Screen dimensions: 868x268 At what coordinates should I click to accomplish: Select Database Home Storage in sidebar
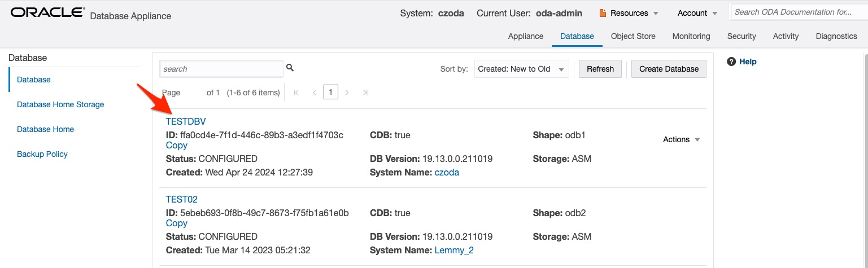(x=60, y=104)
